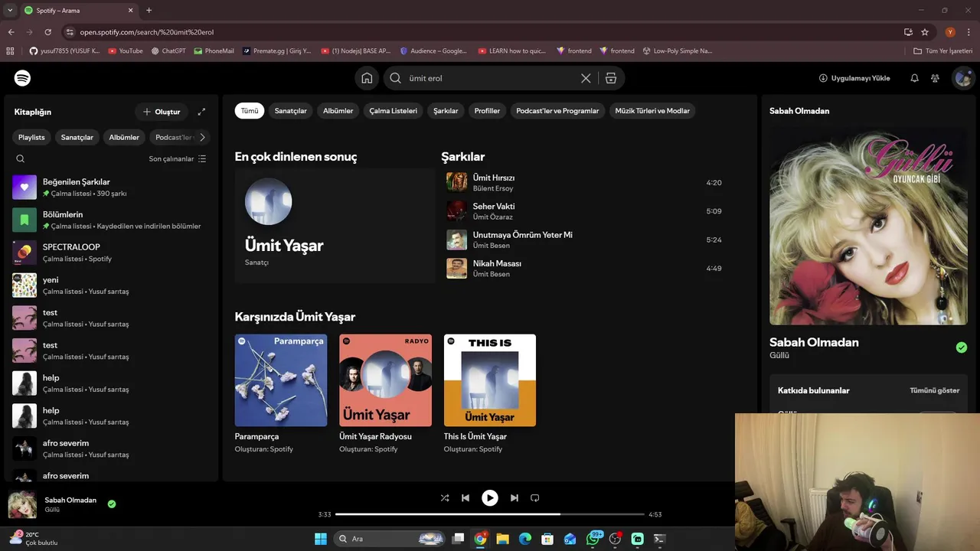
Task: Open notifications bell icon
Action: pos(914,78)
